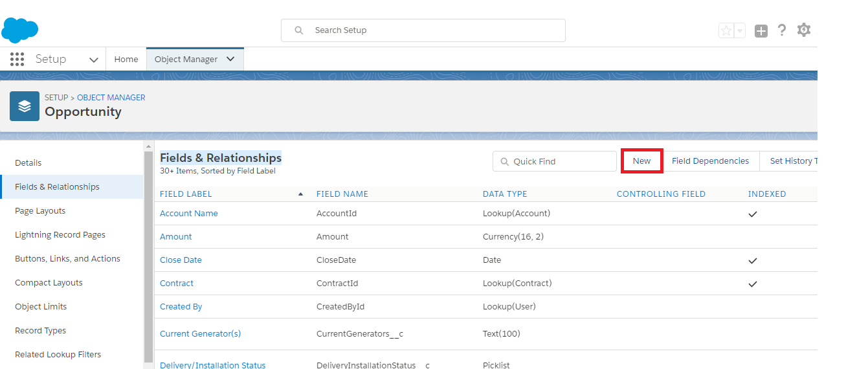Open the favorites list dropdown arrow
This screenshot has height=369, width=868.
pos(740,30)
